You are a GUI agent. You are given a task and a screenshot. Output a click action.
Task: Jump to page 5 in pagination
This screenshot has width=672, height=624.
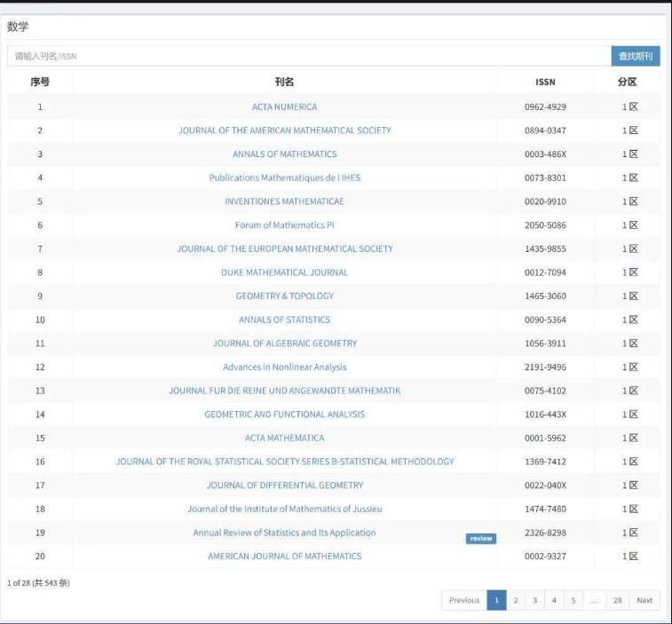coord(573,601)
